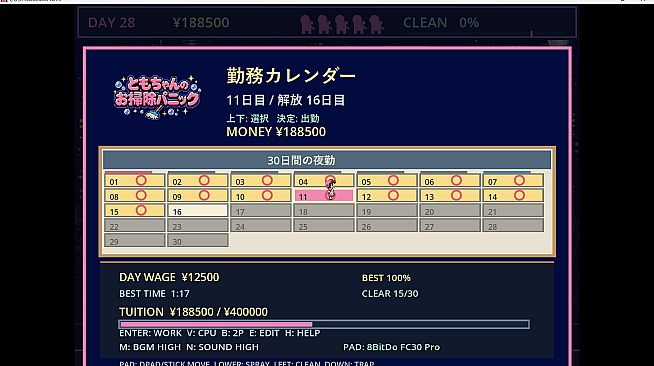Click the last worker silhouette in top bar
The height and width of the screenshot is (366, 654).
(x=376, y=24)
